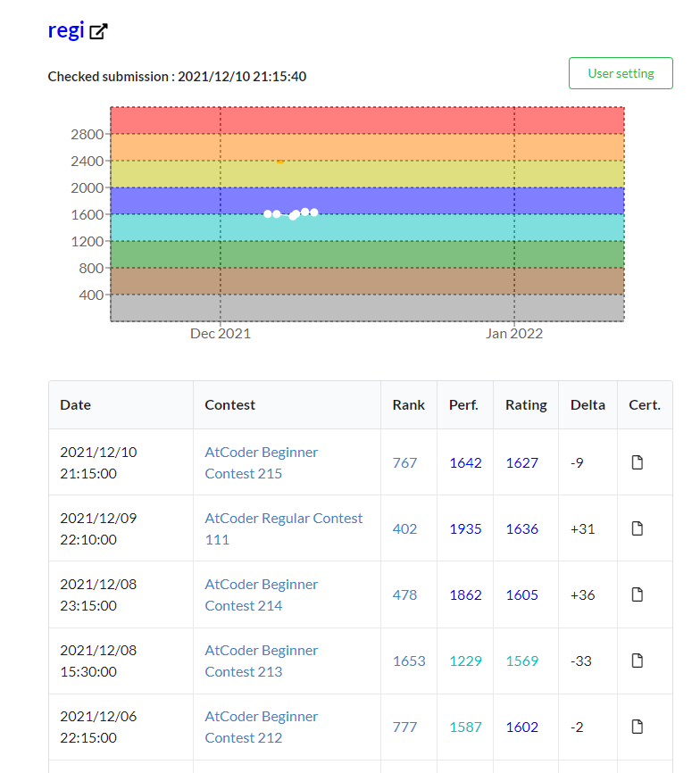This screenshot has width=700, height=773.
Task: Open certificate icon for Beginner Contest 212
Action: coord(637,727)
